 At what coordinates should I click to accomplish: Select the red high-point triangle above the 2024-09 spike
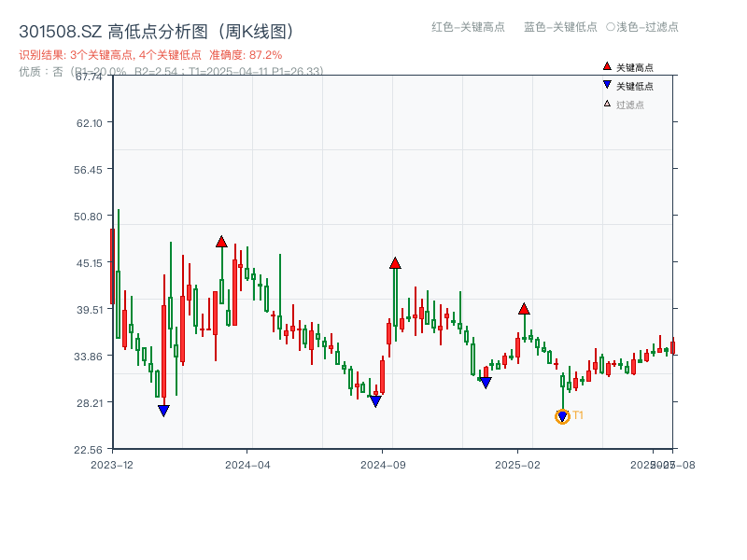point(397,263)
